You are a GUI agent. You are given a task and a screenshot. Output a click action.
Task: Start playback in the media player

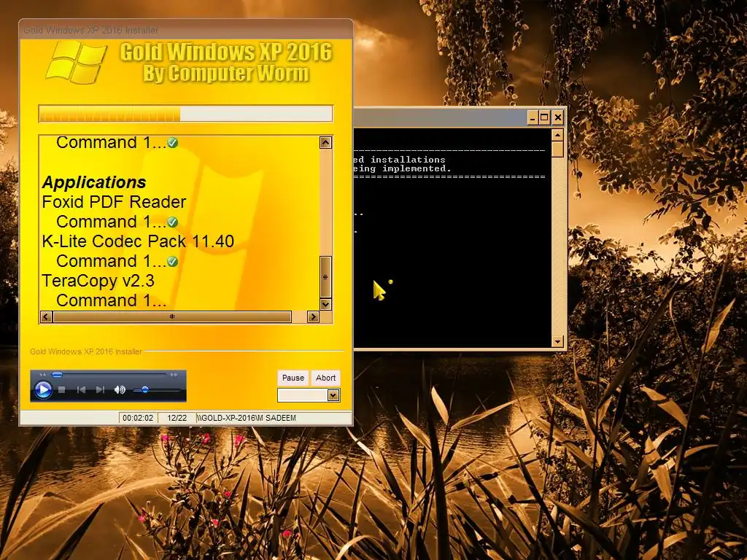point(43,390)
